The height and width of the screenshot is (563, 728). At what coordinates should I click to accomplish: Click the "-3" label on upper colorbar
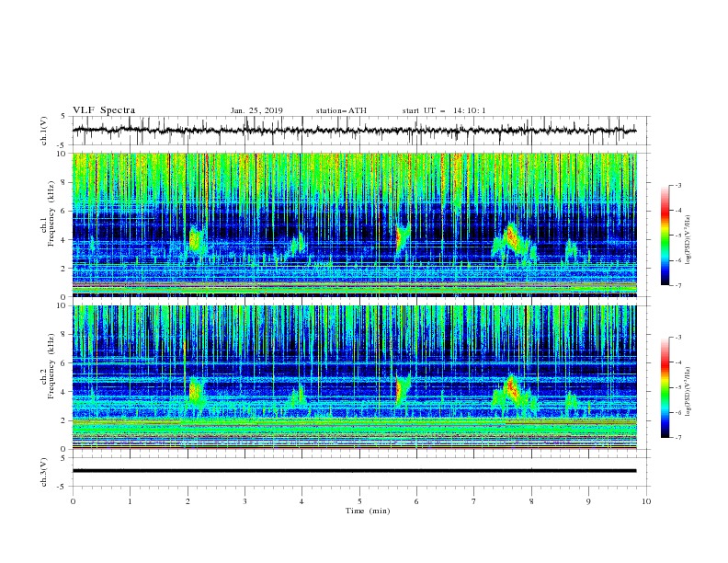[677, 185]
